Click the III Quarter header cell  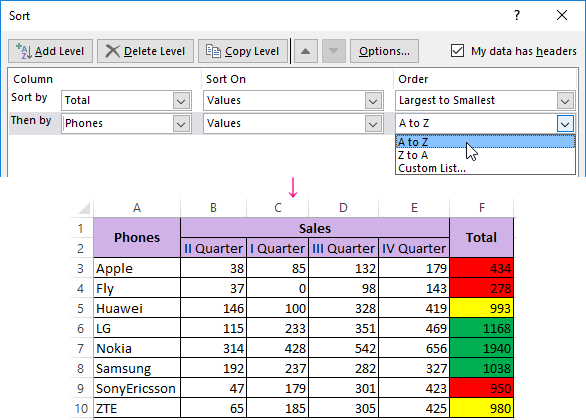pyautogui.click(x=343, y=248)
